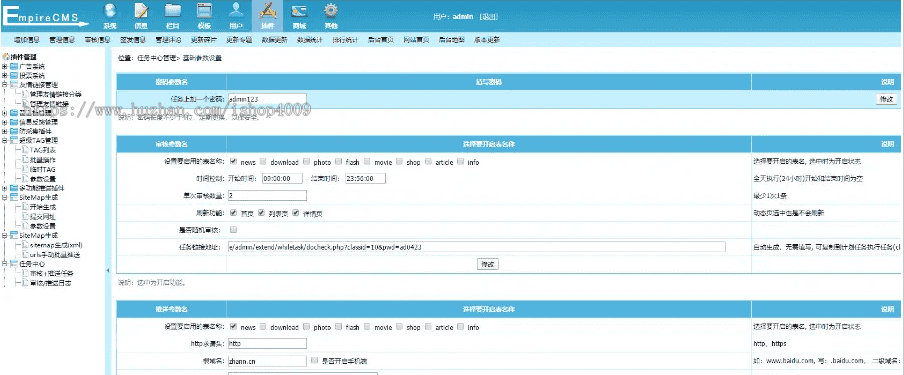The image size is (904, 375).
Task: Open 增加信息 in the sub-navigation bar
Action: point(27,40)
